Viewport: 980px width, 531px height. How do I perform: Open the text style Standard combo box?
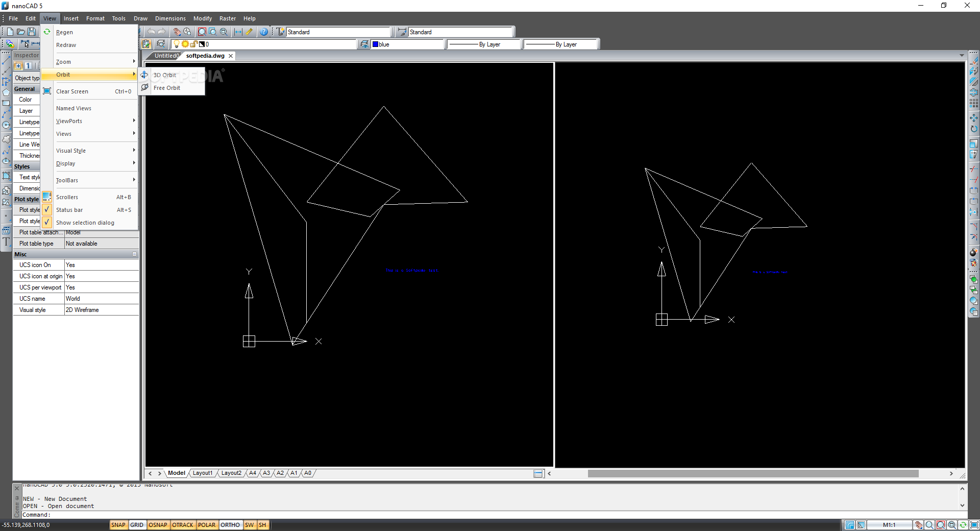click(338, 32)
